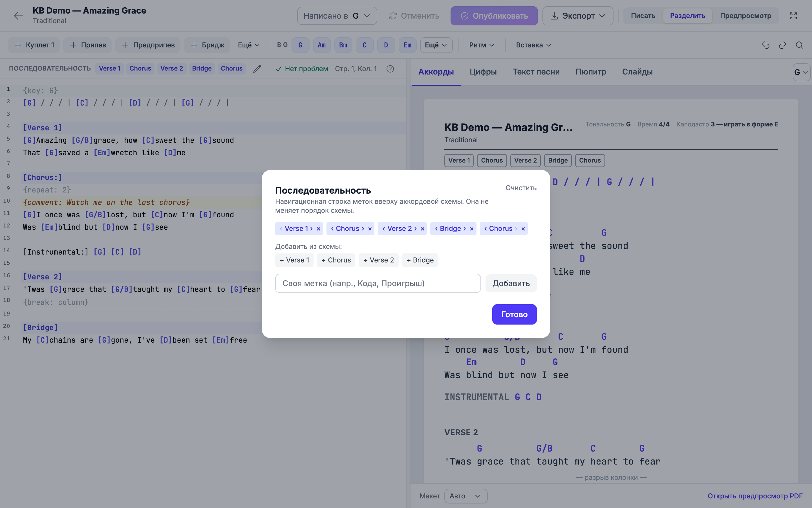Open the Макет Авто layout dropdown
Viewport: 812px width, 508px height.
point(466,496)
